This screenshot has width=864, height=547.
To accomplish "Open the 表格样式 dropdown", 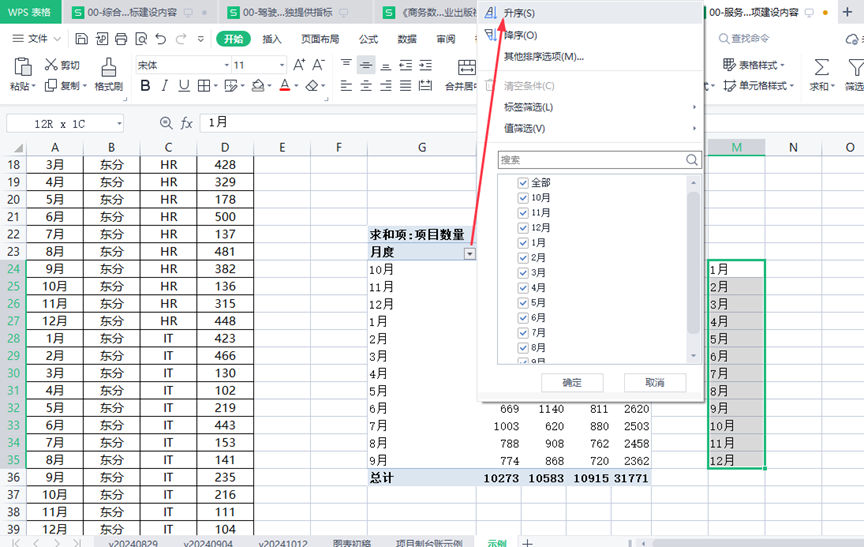I will [x=753, y=65].
